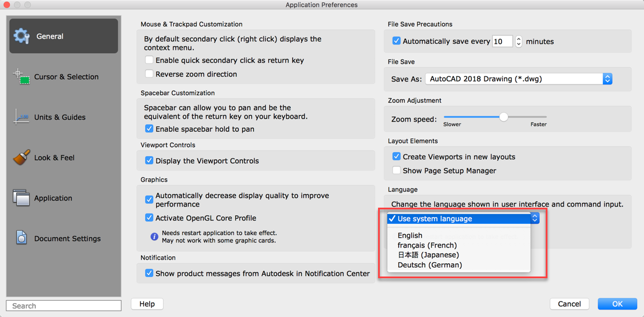The height and width of the screenshot is (317, 644).
Task: Click the Search preferences field
Action: (64, 305)
